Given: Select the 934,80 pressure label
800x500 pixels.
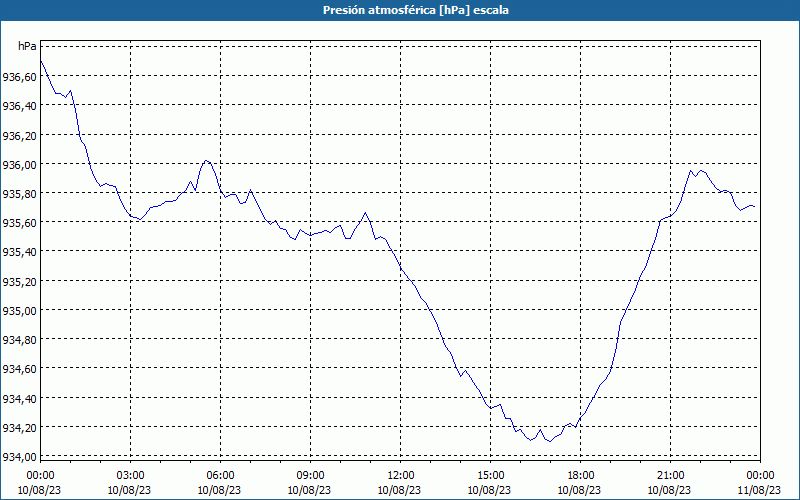Looking at the screenshot, I should click(19, 340).
